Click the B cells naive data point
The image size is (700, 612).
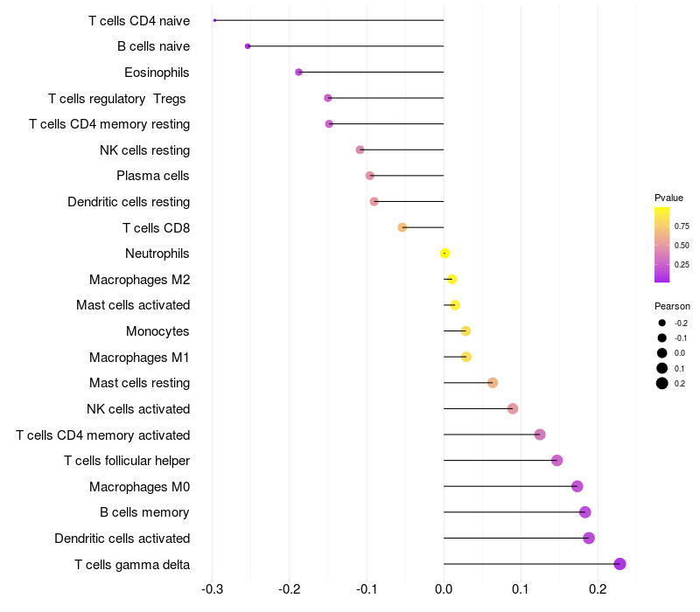point(248,46)
